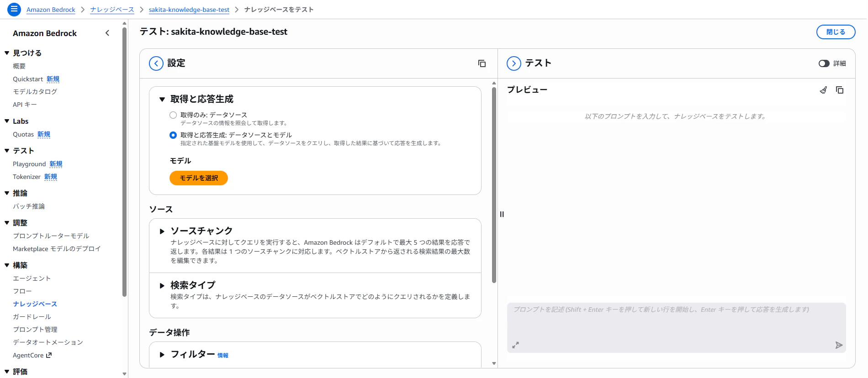Expand the ソースチャンク section

(x=162, y=231)
